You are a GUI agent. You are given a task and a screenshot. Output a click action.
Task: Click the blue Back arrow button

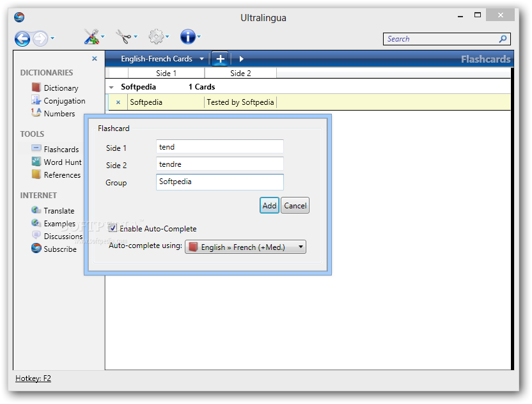[22, 38]
